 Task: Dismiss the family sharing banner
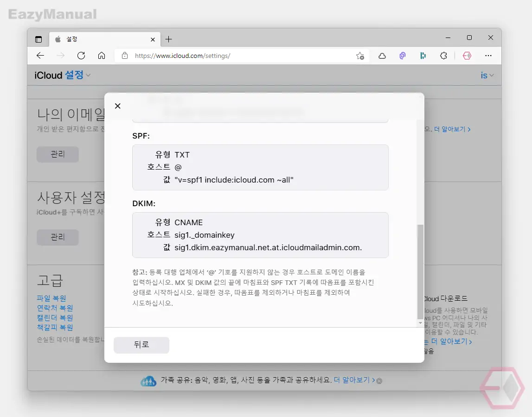coord(379,381)
